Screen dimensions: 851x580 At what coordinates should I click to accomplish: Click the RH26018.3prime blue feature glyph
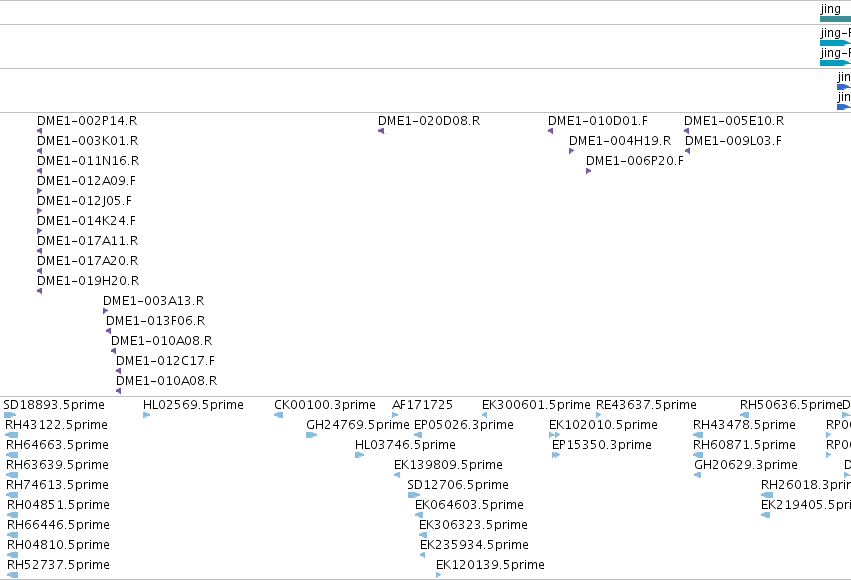pyautogui.click(x=767, y=495)
